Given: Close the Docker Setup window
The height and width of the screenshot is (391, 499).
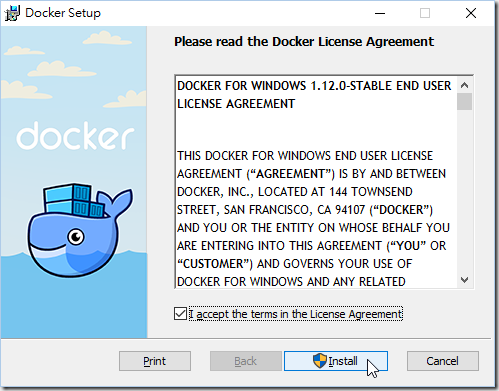Looking at the screenshot, I should pyautogui.click(x=471, y=13).
